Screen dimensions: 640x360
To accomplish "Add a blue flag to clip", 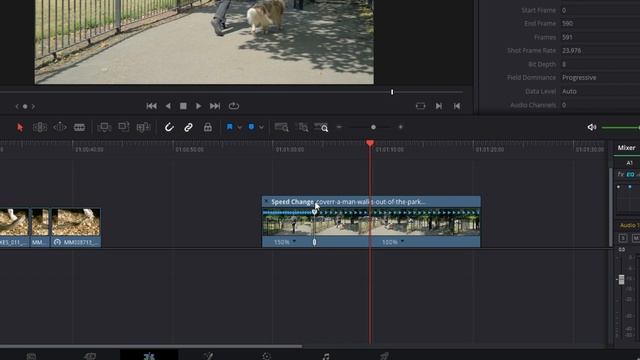I will (x=230, y=127).
